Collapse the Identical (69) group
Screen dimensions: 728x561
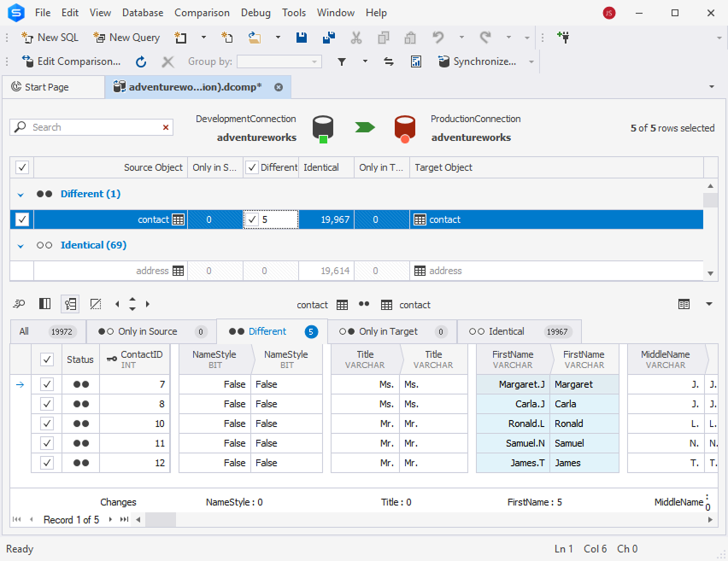(x=21, y=245)
